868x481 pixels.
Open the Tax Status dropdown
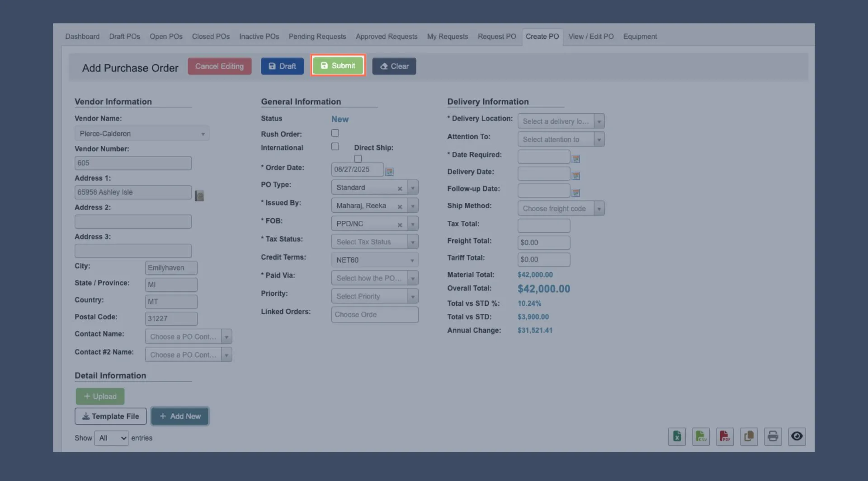click(x=374, y=242)
